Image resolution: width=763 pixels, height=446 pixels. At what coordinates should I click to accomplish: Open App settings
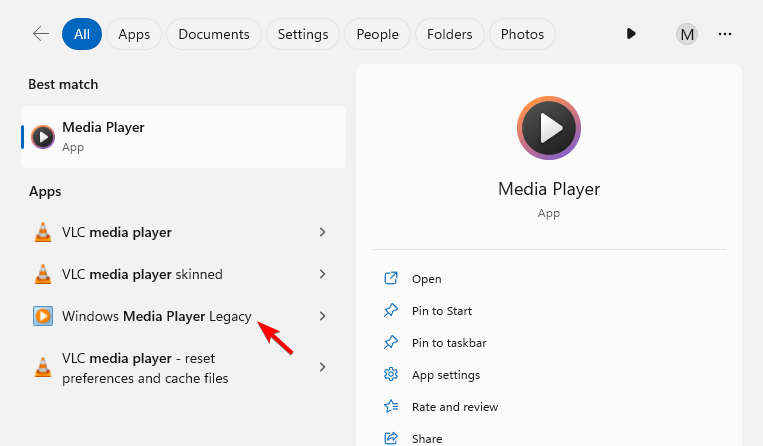[x=446, y=375]
